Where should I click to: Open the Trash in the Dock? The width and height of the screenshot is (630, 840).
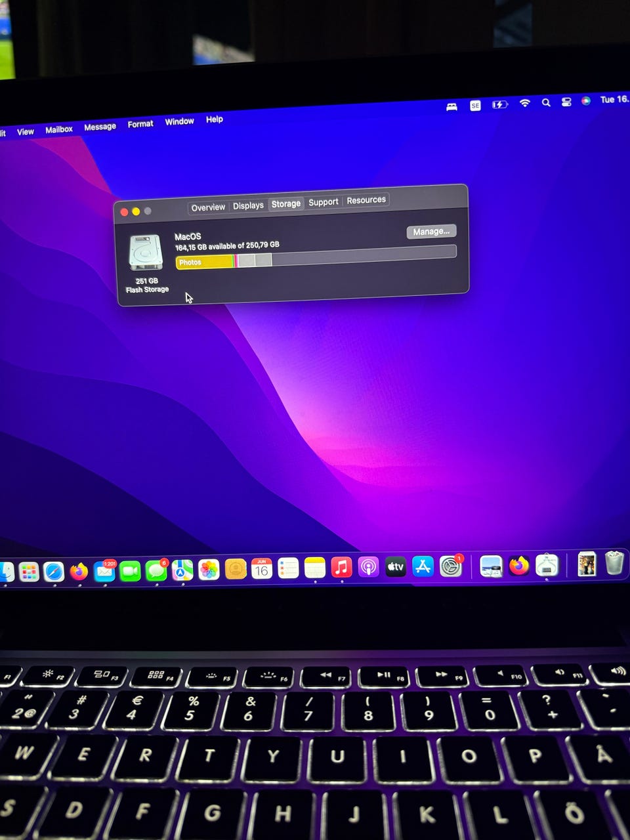click(614, 563)
